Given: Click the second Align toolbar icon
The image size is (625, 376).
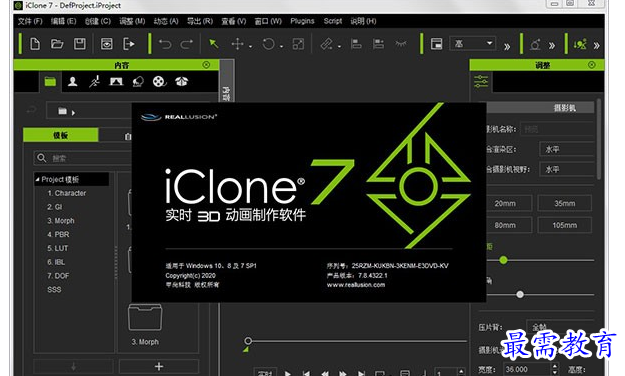Looking at the screenshot, I should click(378, 44).
